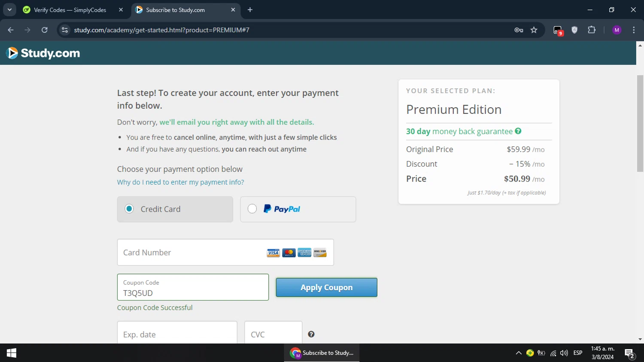Click the 'Coupon Code Successful' message

tap(155, 307)
